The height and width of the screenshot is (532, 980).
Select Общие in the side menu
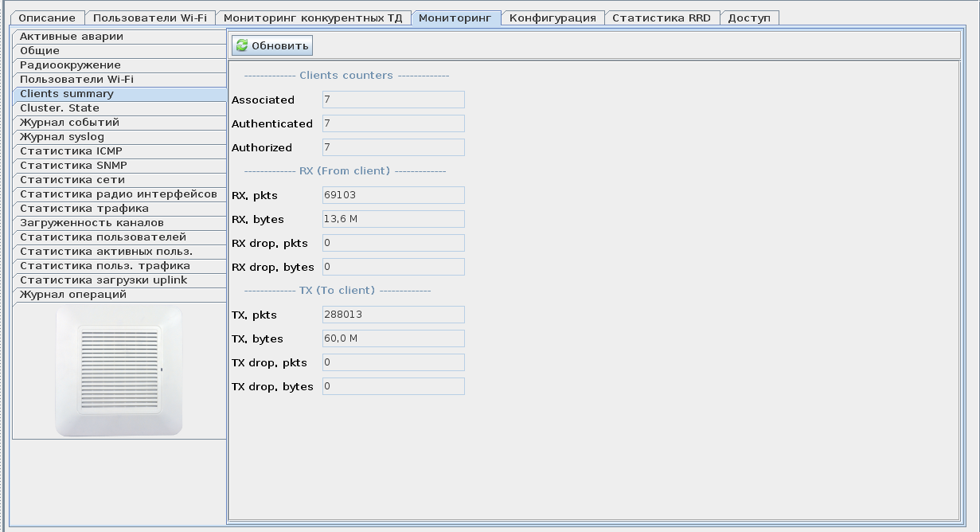(x=119, y=51)
